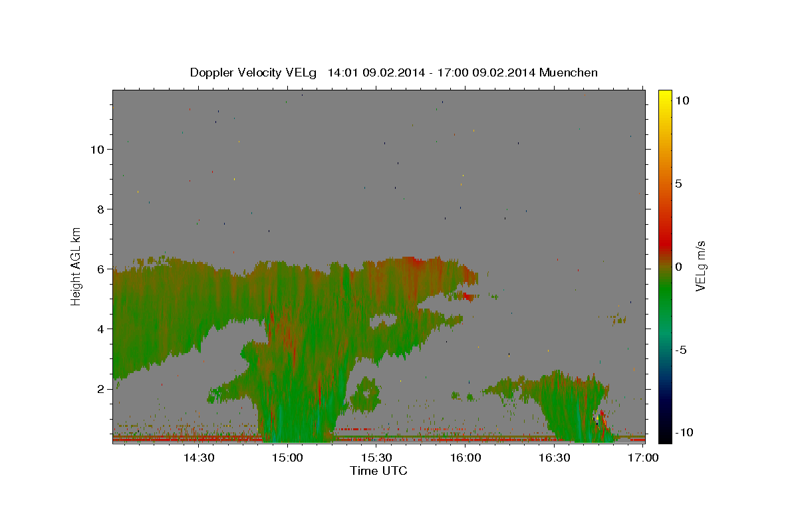
Task: Click the 'Height AGL km' axis label
Action: pyautogui.click(x=76, y=266)
